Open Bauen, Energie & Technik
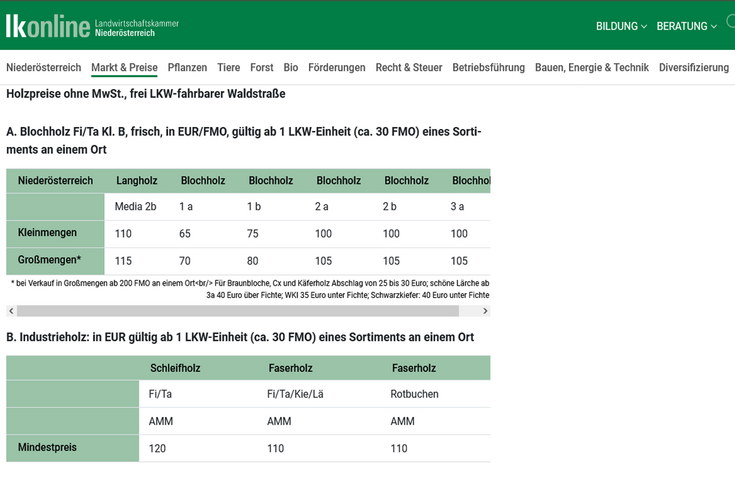The image size is (735, 477). [592, 67]
